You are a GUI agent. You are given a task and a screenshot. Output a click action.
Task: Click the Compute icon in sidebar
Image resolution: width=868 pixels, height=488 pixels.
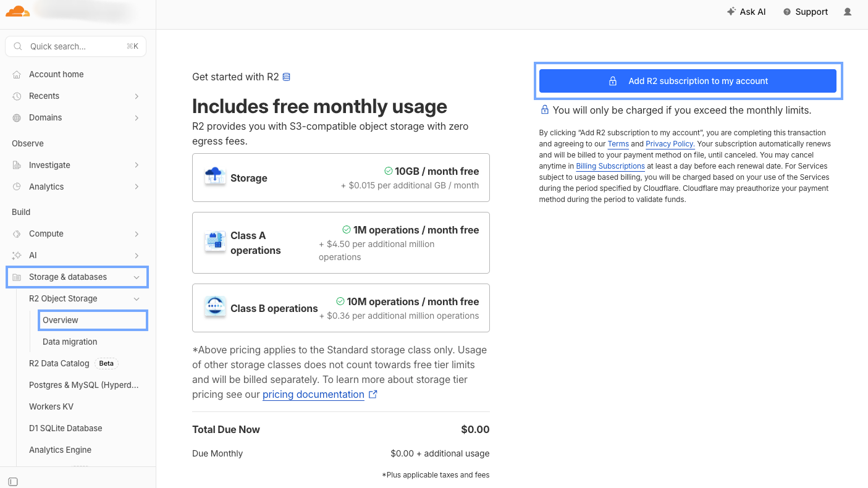pos(17,233)
